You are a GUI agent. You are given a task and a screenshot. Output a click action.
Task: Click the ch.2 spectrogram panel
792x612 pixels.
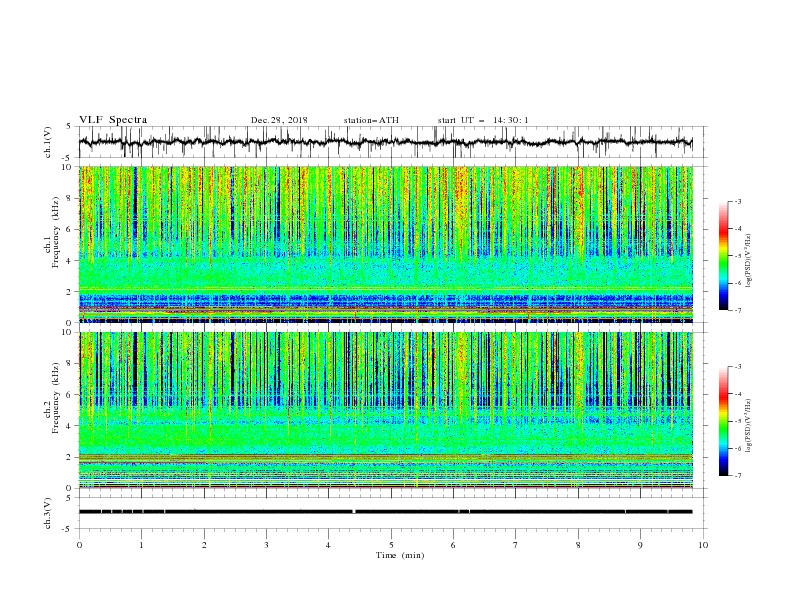pos(386,410)
